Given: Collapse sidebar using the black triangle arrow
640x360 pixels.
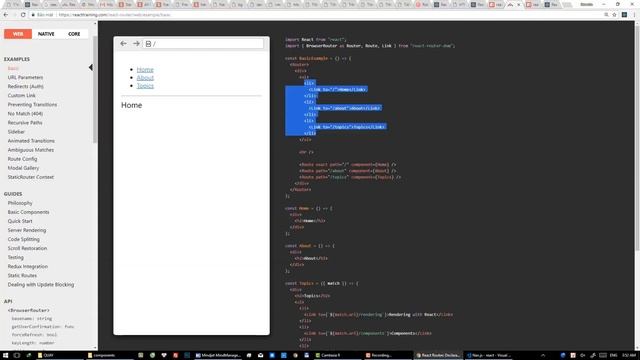Looking at the screenshot, I should tap(91, 67).
